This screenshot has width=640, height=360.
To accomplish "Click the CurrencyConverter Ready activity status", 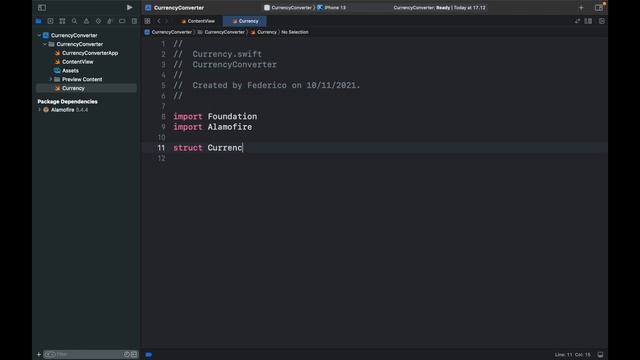I will (440, 7).
